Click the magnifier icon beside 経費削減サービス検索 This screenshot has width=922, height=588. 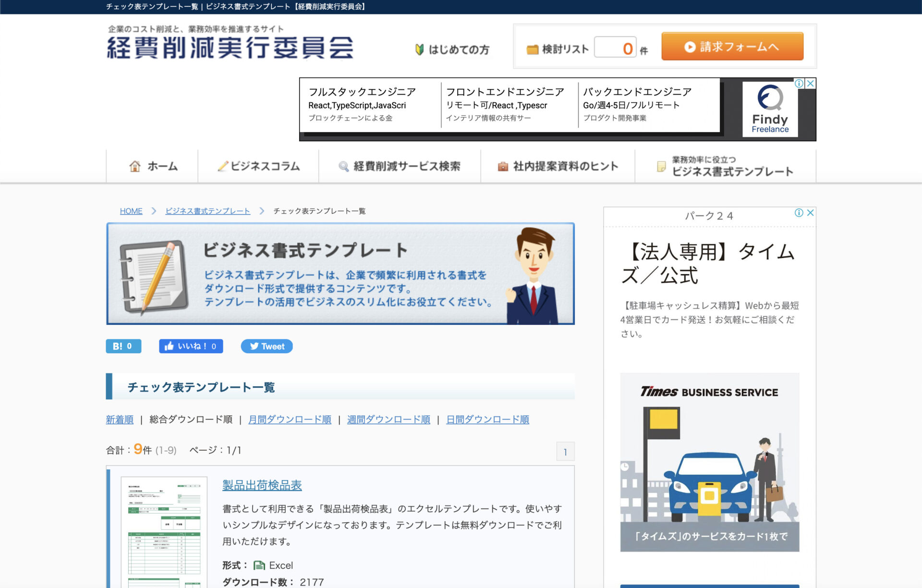pyautogui.click(x=343, y=166)
